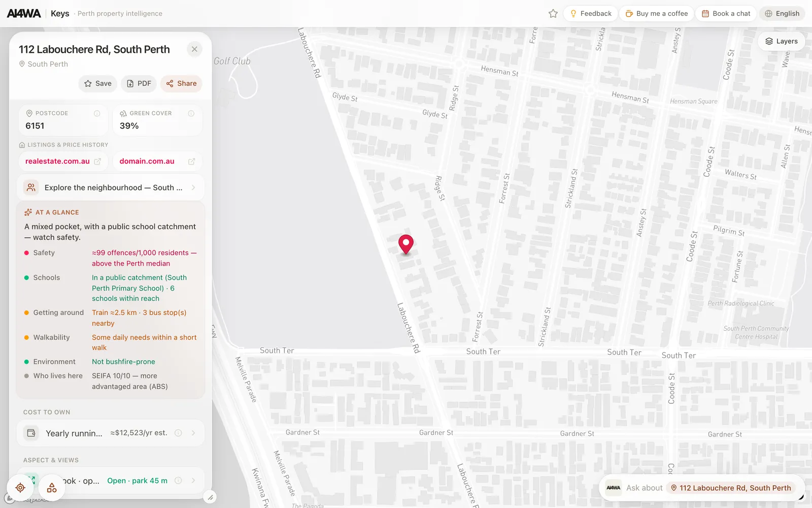Click external-link icon beside realestate.com.au

97,162
